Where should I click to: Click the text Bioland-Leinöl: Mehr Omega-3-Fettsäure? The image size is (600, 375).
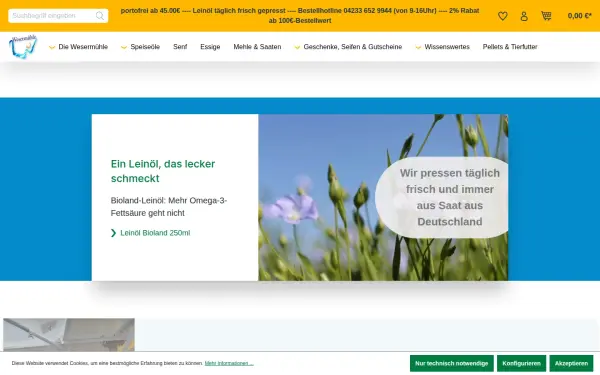169,207
